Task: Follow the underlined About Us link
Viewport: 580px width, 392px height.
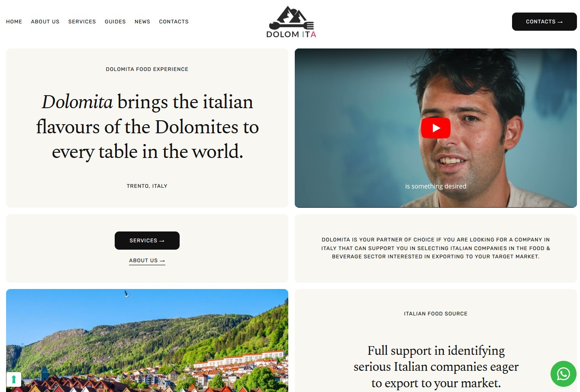Action: point(147,261)
